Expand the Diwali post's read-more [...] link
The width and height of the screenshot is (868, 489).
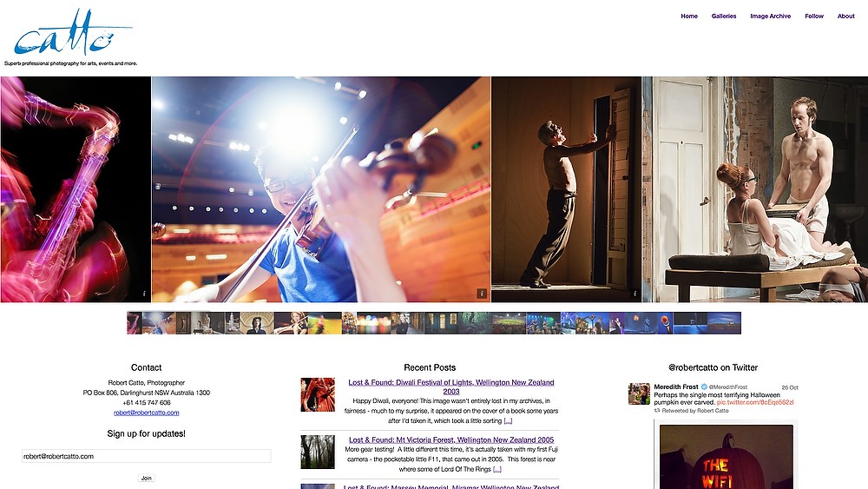pos(508,421)
